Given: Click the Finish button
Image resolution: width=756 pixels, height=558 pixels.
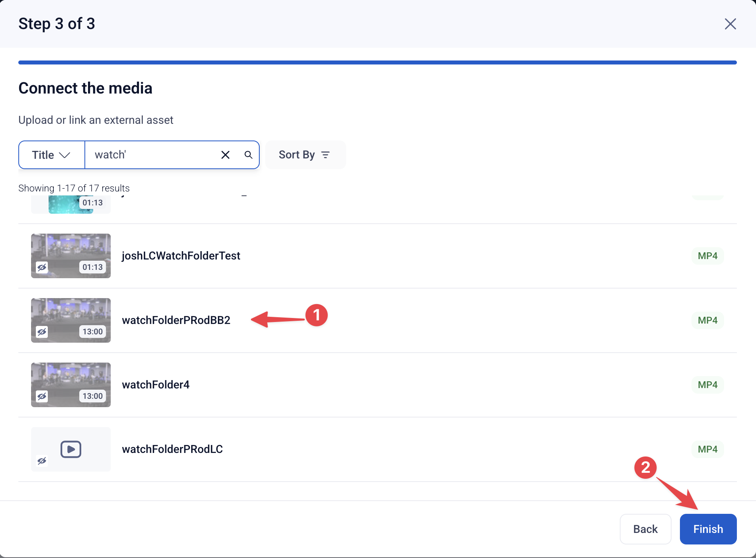Looking at the screenshot, I should (x=708, y=529).
